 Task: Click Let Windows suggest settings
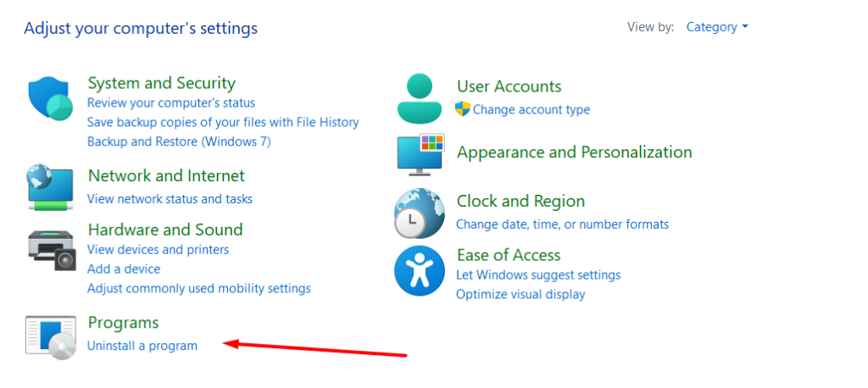pos(538,275)
